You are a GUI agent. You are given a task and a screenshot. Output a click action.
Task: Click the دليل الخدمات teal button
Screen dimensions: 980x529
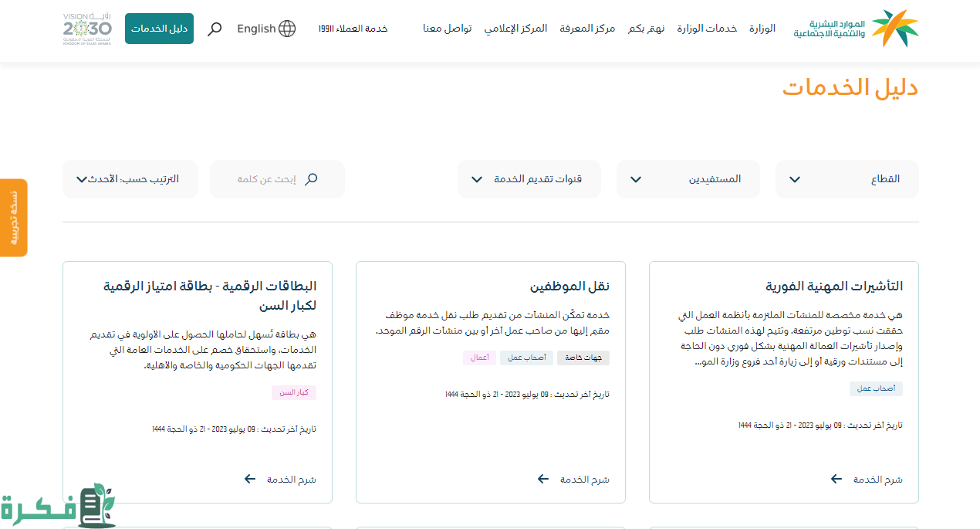159,29
